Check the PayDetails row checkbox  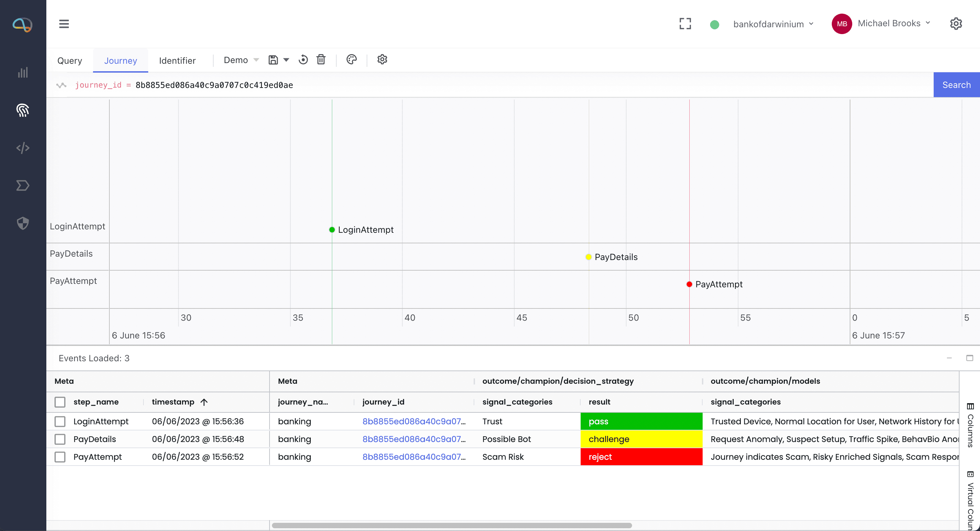[x=60, y=439]
